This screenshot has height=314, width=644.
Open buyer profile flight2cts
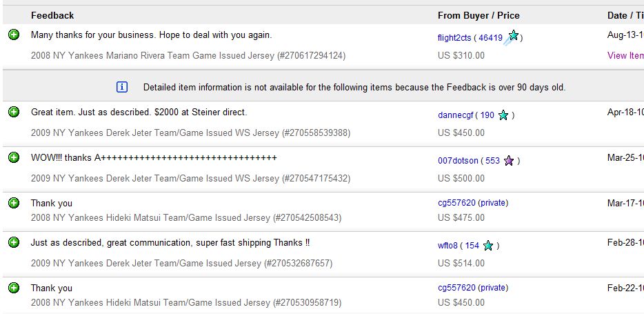click(x=454, y=38)
